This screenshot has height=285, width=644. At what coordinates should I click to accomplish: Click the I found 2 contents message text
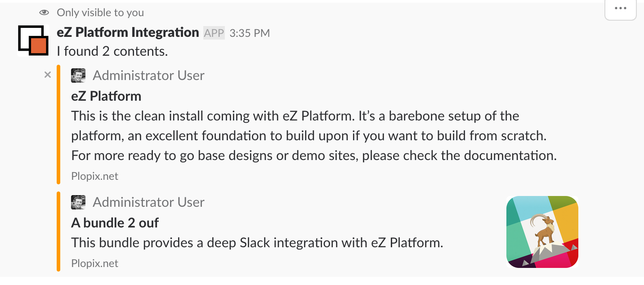tap(112, 51)
